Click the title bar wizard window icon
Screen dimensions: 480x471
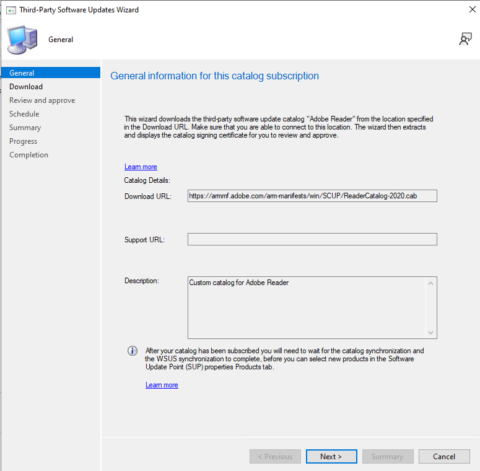point(11,10)
